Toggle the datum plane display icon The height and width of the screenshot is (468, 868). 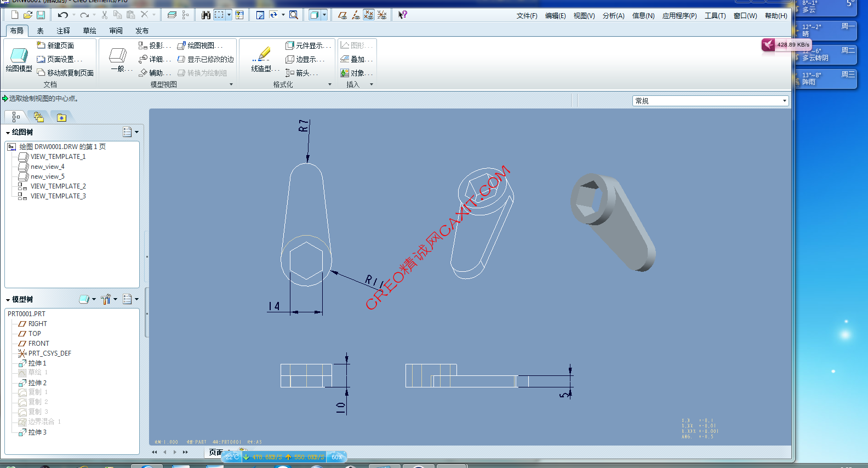tap(342, 15)
